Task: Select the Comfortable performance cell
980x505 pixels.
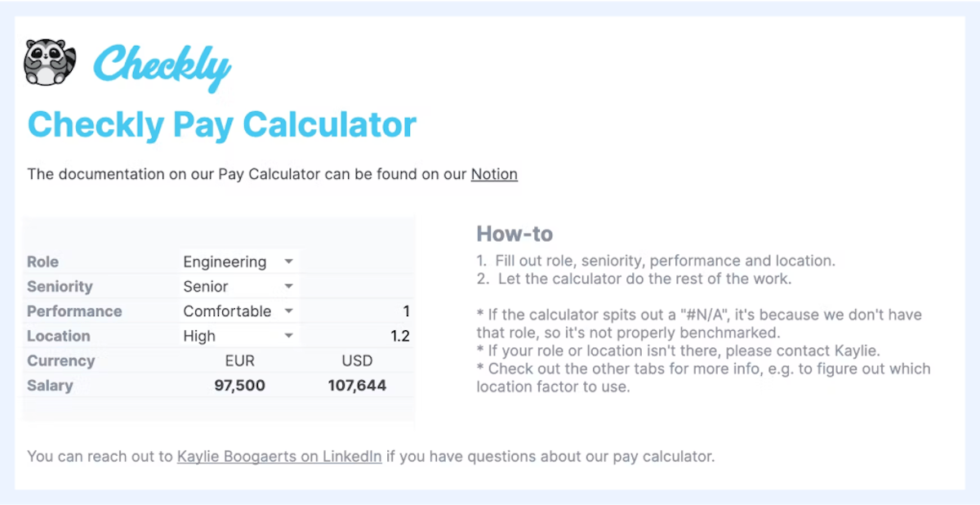Action: pyautogui.click(x=225, y=311)
